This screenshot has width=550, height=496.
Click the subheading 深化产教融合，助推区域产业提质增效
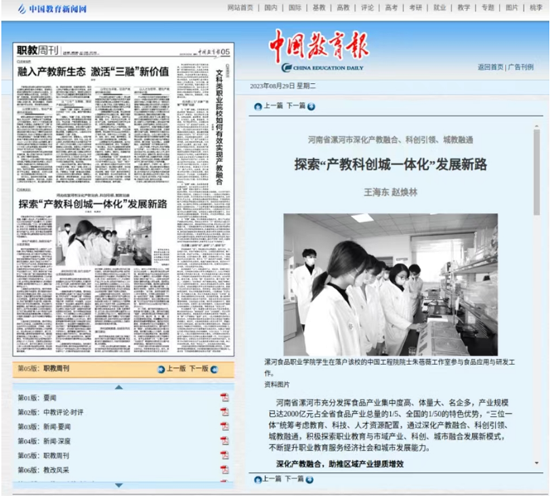point(340,464)
